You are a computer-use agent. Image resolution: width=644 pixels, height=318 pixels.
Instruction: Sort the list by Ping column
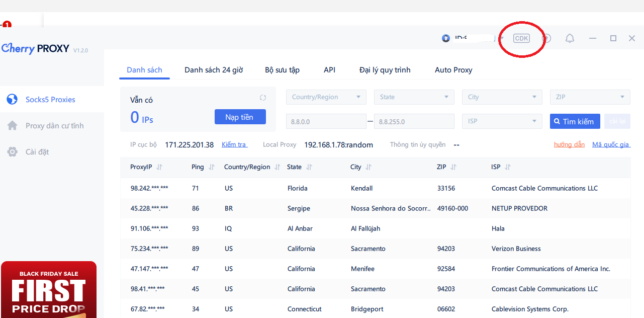212,167
